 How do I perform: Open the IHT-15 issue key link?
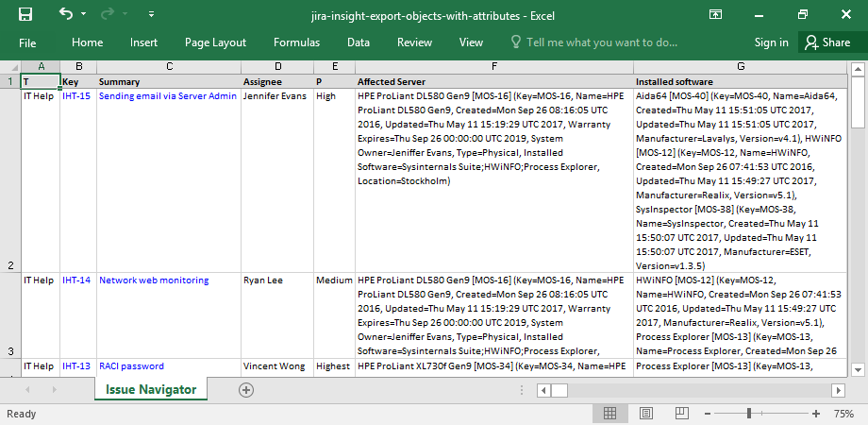pyautogui.click(x=76, y=95)
